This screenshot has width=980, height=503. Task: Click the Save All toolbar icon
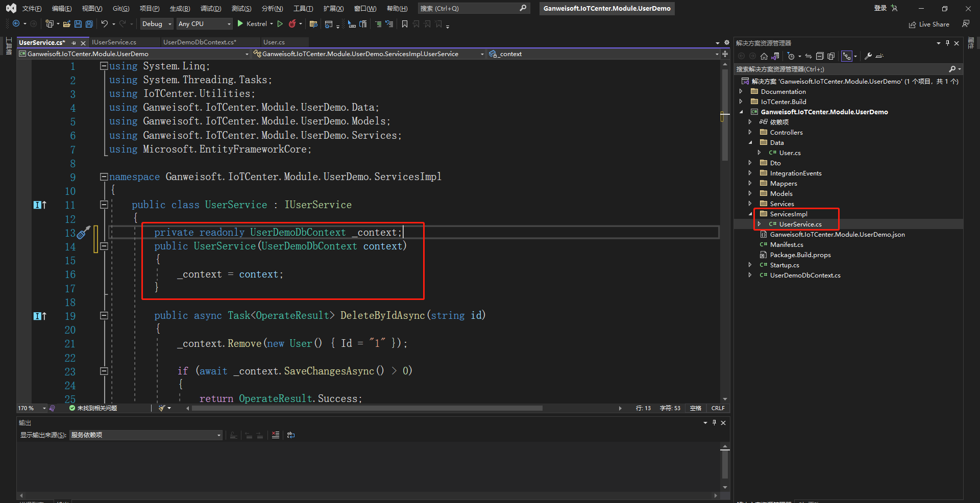(x=89, y=24)
